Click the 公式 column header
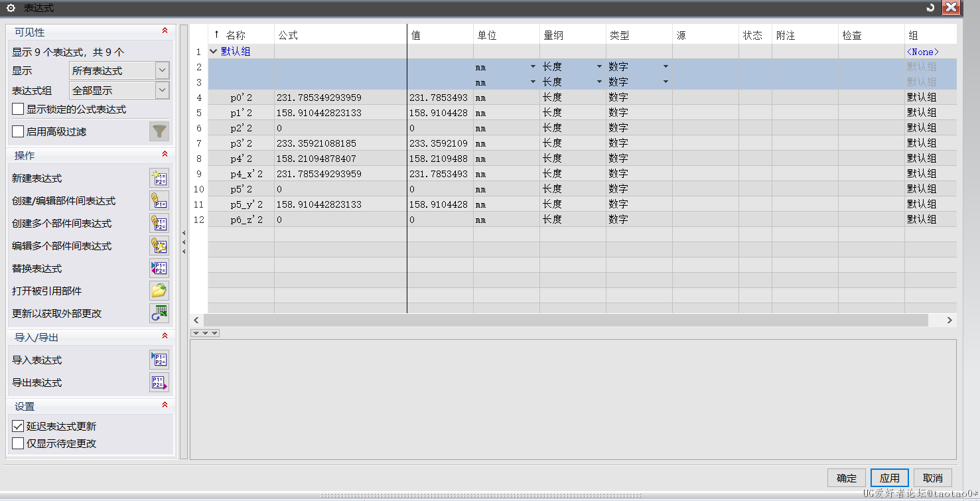 [x=340, y=35]
